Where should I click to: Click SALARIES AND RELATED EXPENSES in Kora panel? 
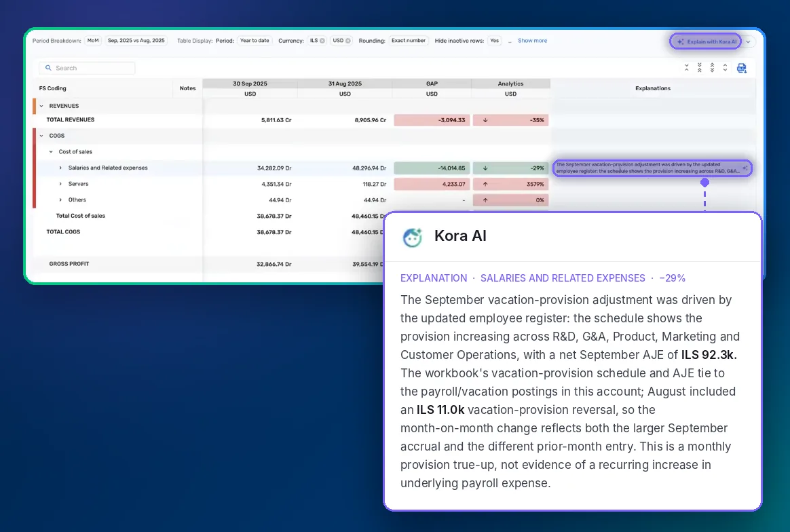point(563,278)
